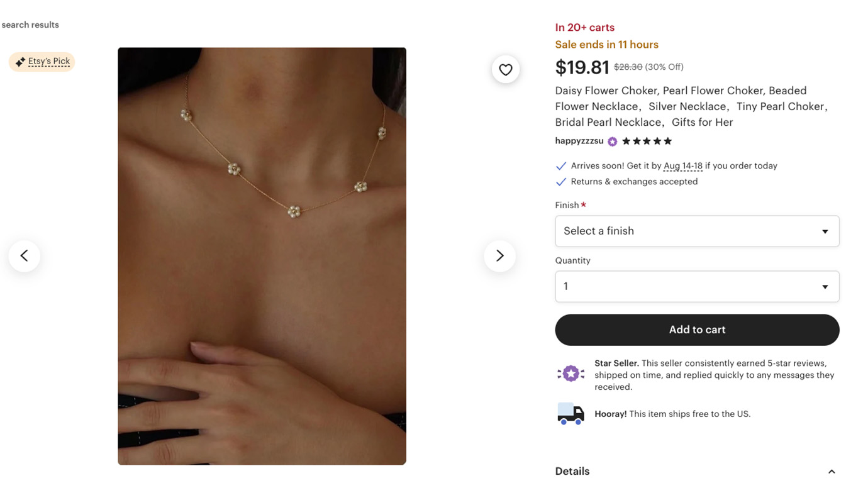Open the Select a finish dropdown
The image size is (868, 488).
pos(697,231)
